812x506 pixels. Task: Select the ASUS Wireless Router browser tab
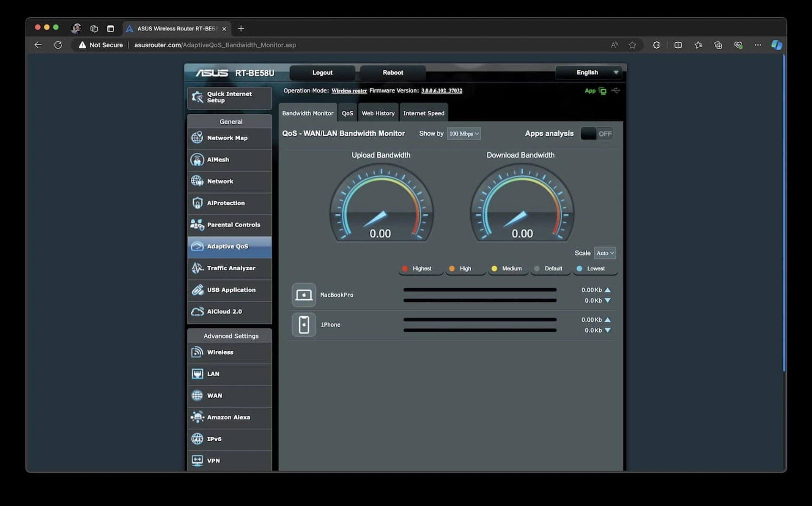tap(177, 28)
